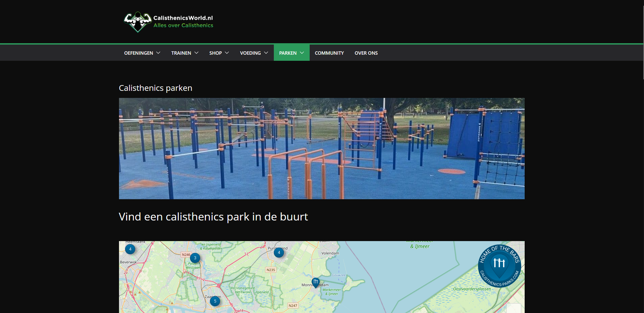Click the Oostvaardersplassen label on the map
This screenshot has height=313, width=644.
(x=472, y=289)
